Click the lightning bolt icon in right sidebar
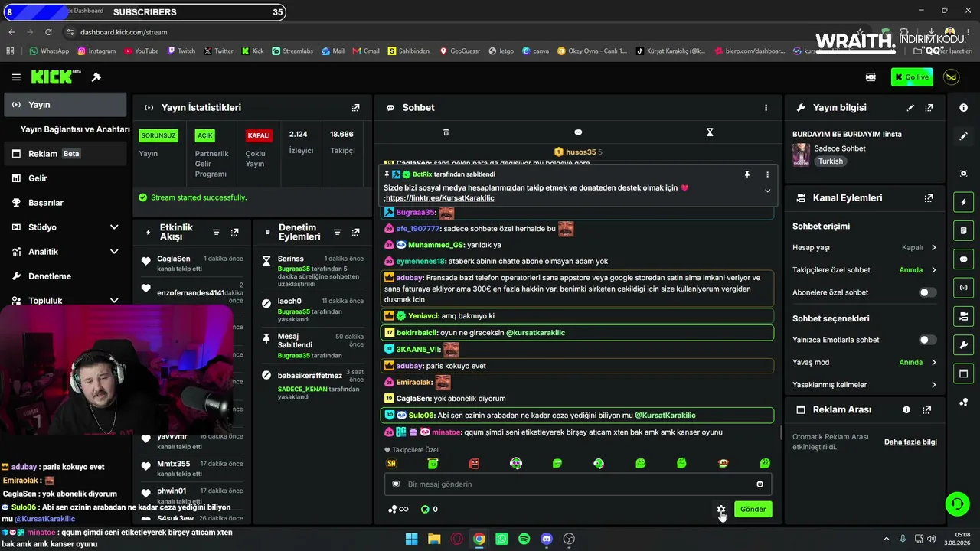Screen dimensions: 980x551 pos(963,203)
